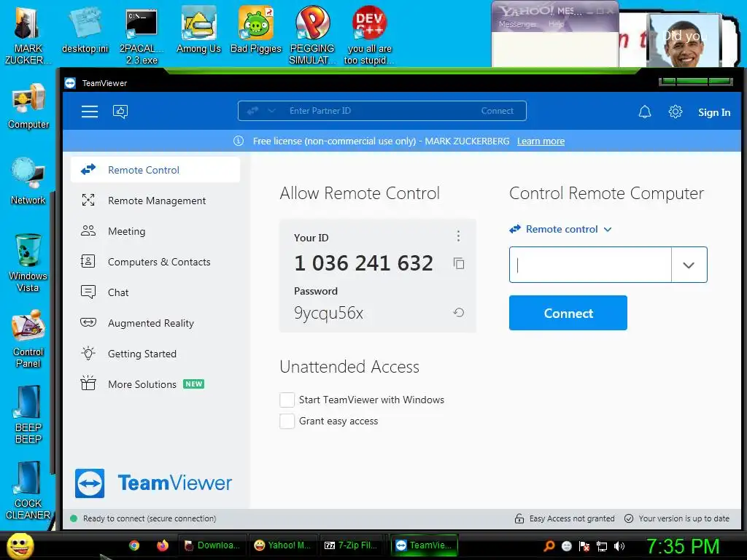Open Computers & Contacts
This screenshot has height=560, width=747.
155,262
